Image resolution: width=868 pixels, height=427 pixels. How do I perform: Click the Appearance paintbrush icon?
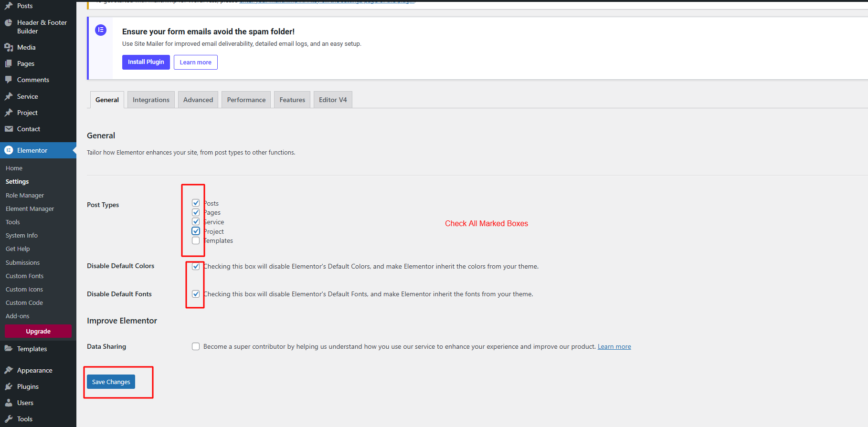[9, 370]
